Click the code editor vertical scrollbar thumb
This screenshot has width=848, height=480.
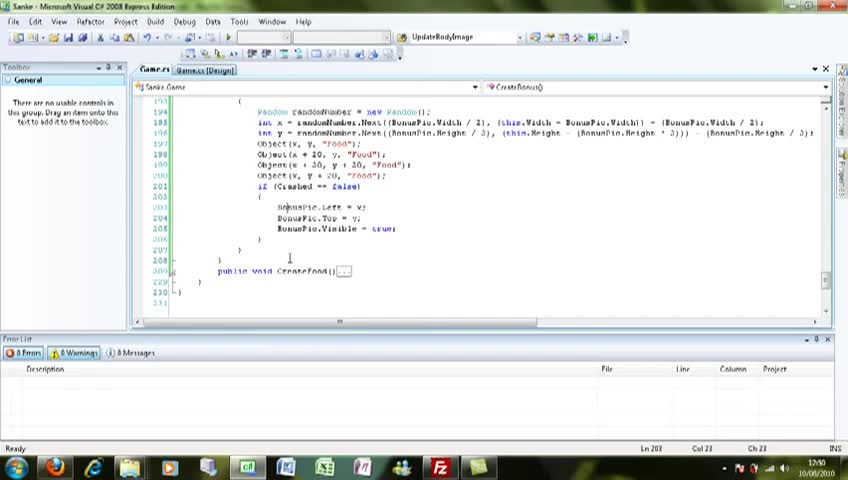tap(825, 281)
